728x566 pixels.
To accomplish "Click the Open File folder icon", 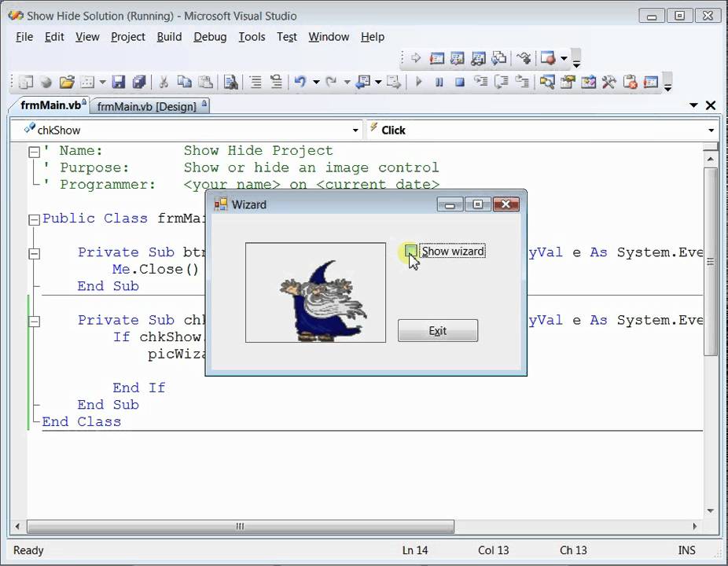I will (66, 83).
